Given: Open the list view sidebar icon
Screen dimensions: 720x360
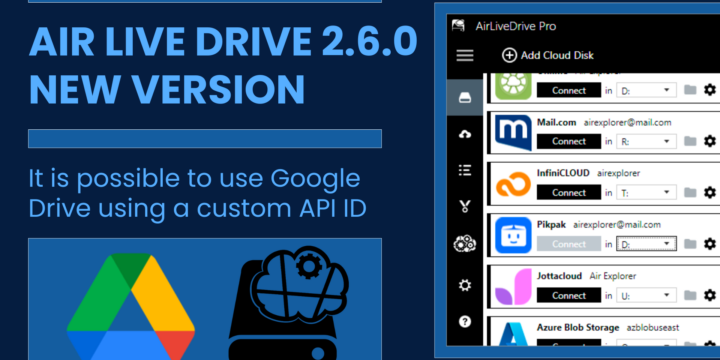Looking at the screenshot, I should [465, 171].
